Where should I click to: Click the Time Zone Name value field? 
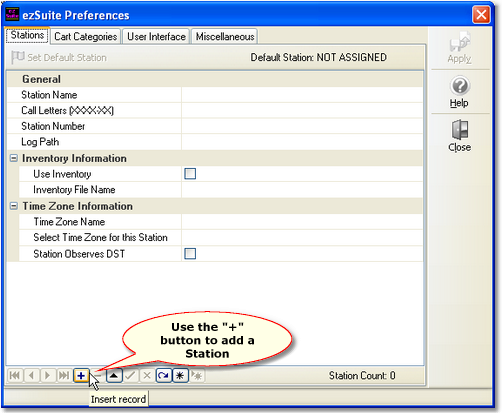click(x=302, y=222)
